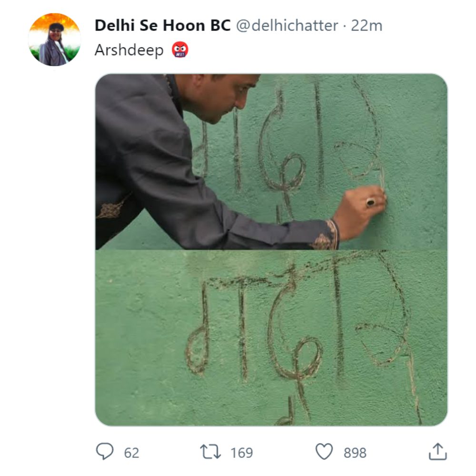476x476 pixels.
Task: Click the black cap in the avatar
Action: (57, 27)
